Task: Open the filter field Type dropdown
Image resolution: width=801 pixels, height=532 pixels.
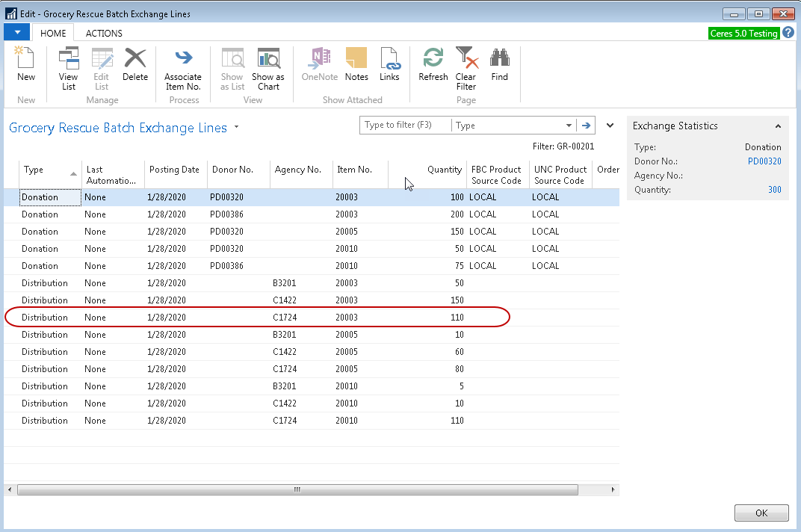Action: click(569, 126)
